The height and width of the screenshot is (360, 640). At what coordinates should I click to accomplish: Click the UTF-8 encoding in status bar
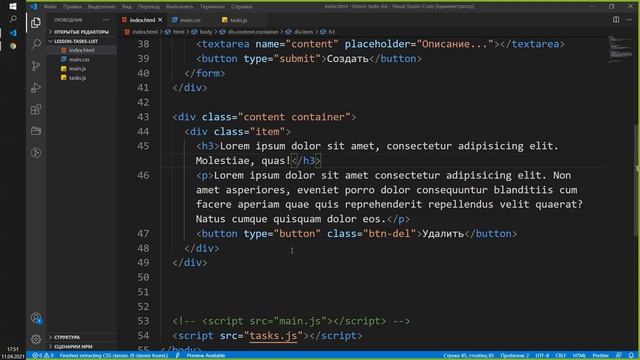[x=542, y=356]
